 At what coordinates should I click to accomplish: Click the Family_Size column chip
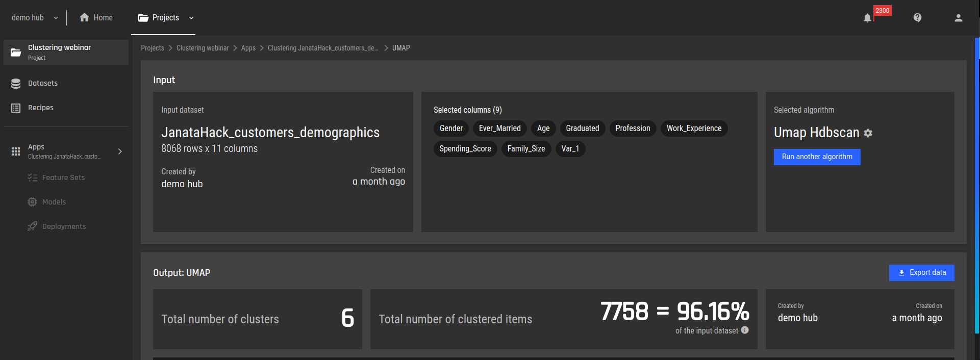pos(526,149)
